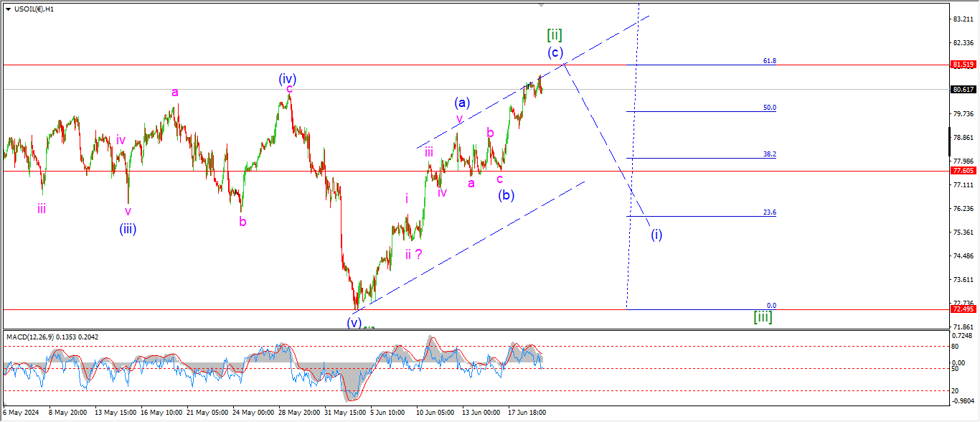Click the 71.861 price scale value
The height and width of the screenshot is (422, 980).
963,327
